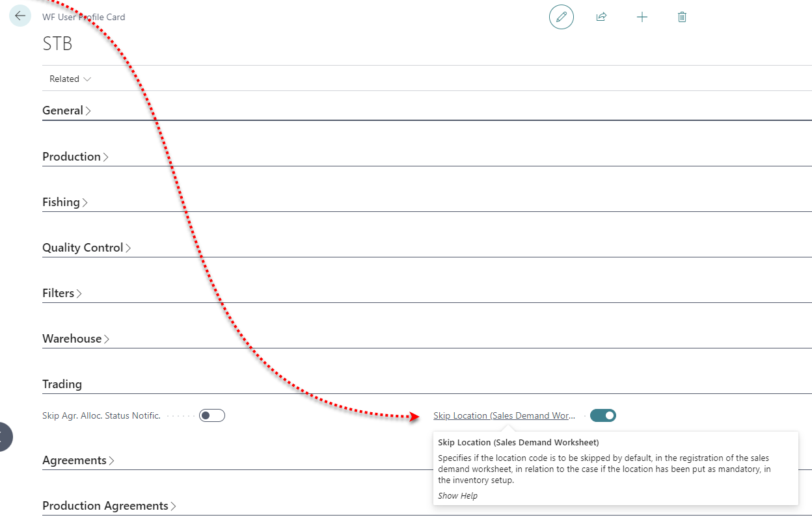This screenshot has width=812, height=524.
Task: Open the Related dropdown menu
Action: (70, 79)
